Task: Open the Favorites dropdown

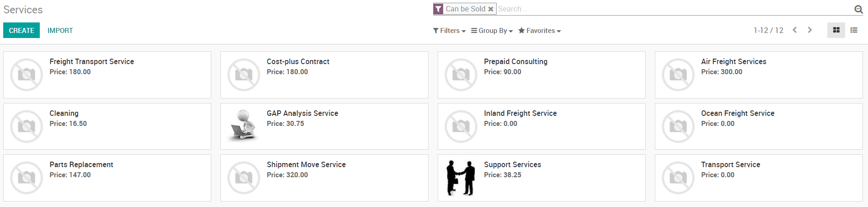Action: 540,31
